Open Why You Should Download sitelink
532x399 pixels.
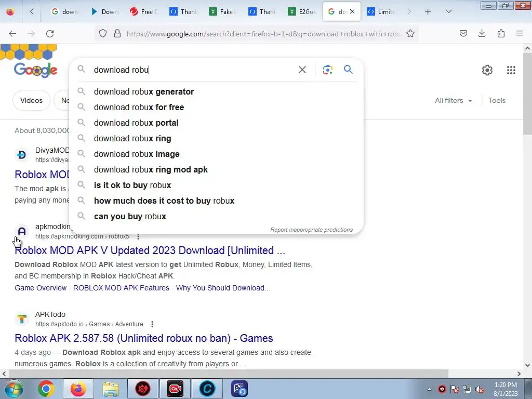tap(223, 288)
